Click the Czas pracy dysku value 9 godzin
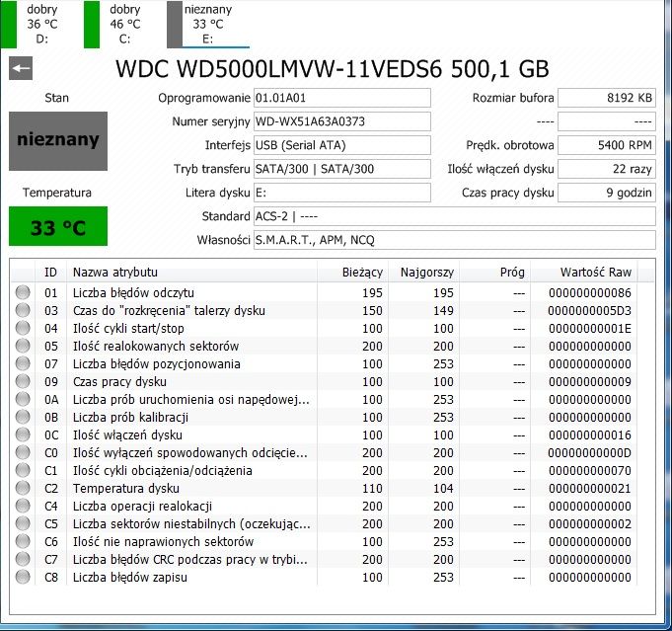The width and height of the screenshot is (672, 631). (x=607, y=193)
